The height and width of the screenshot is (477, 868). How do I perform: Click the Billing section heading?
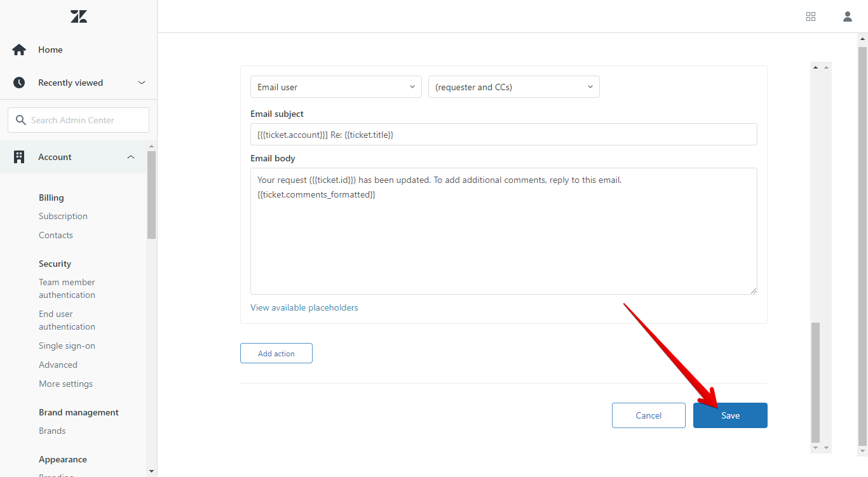[51, 198]
